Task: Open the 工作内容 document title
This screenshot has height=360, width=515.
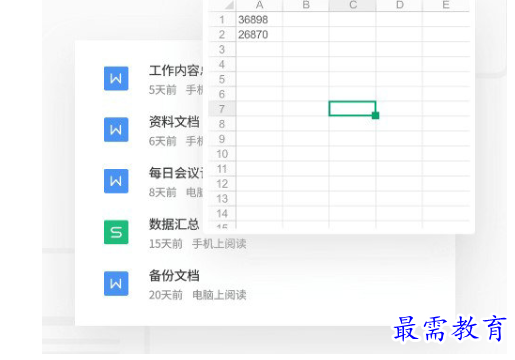Action: pyautogui.click(x=176, y=71)
